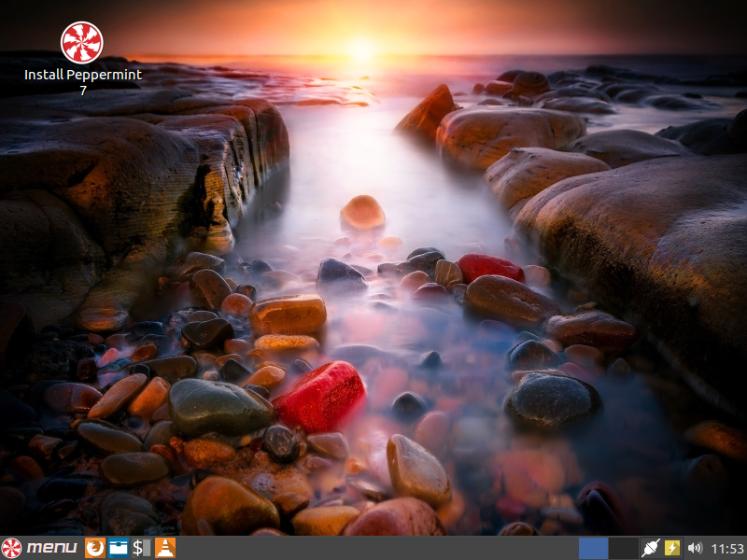Click the Peppermint candy logo in panel
The height and width of the screenshot is (560, 747).
point(12,548)
